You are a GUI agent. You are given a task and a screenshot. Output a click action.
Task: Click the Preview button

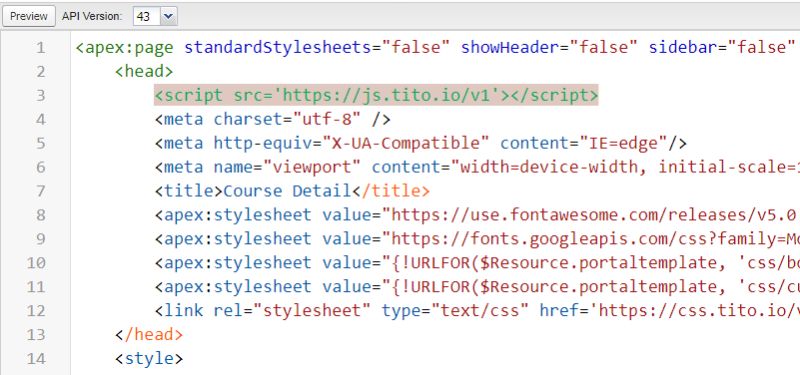pyautogui.click(x=29, y=16)
